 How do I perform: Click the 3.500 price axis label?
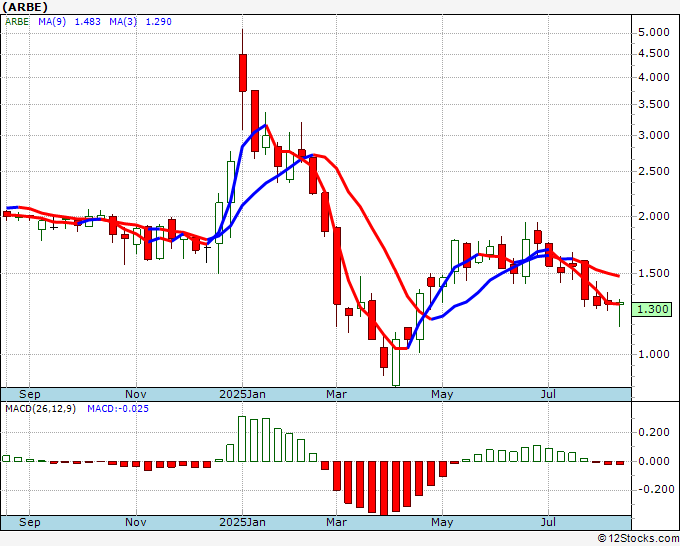click(654, 104)
